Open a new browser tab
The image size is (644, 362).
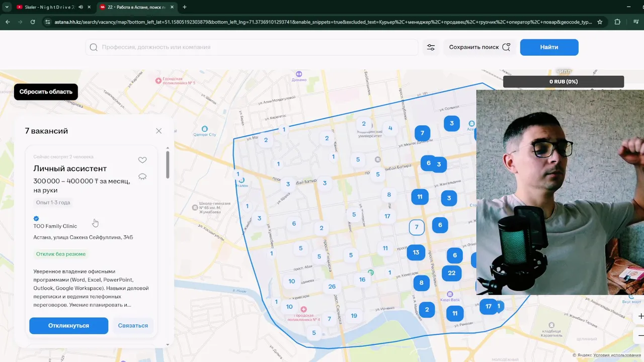[x=184, y=7]
